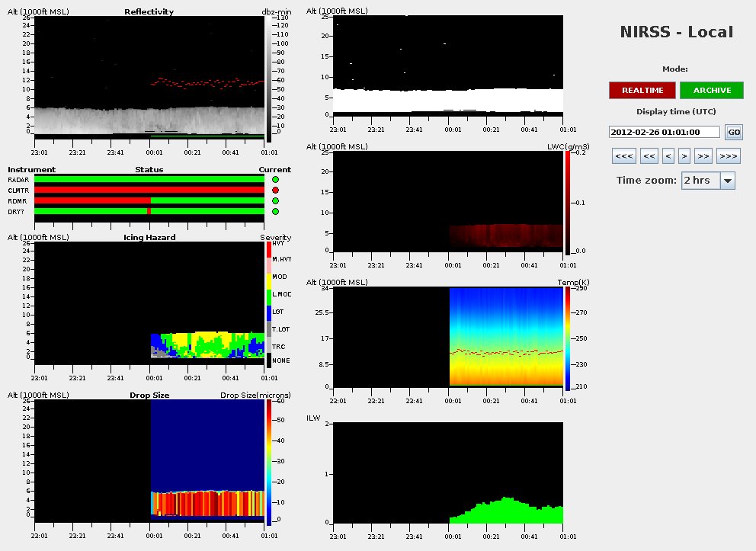Click the Icing Hazard severity color scale

(268, 305)
